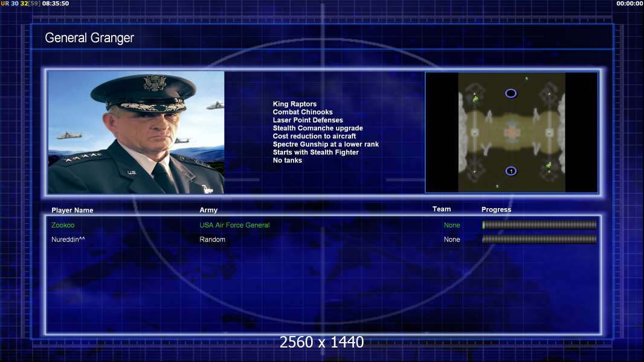
Task: Click the Random army entry
Action: pyautogui.click(x=212, y=240)
